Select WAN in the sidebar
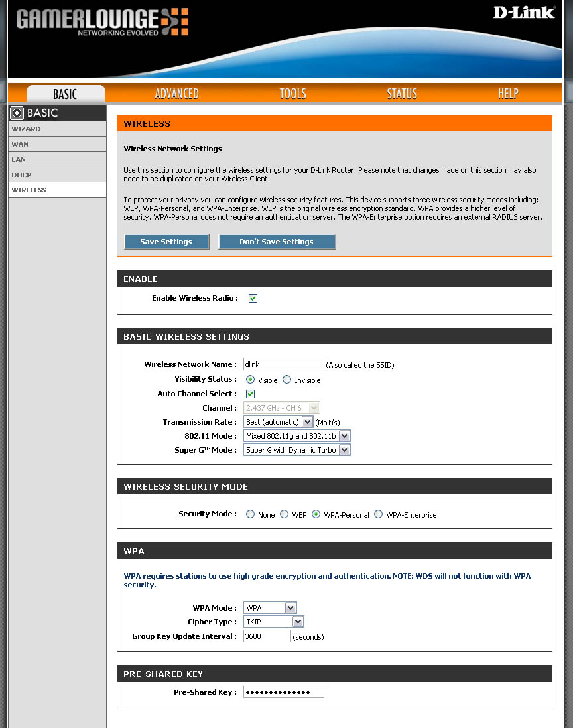The height and width of the screenshot is (728, 573). tap(57, 145)
